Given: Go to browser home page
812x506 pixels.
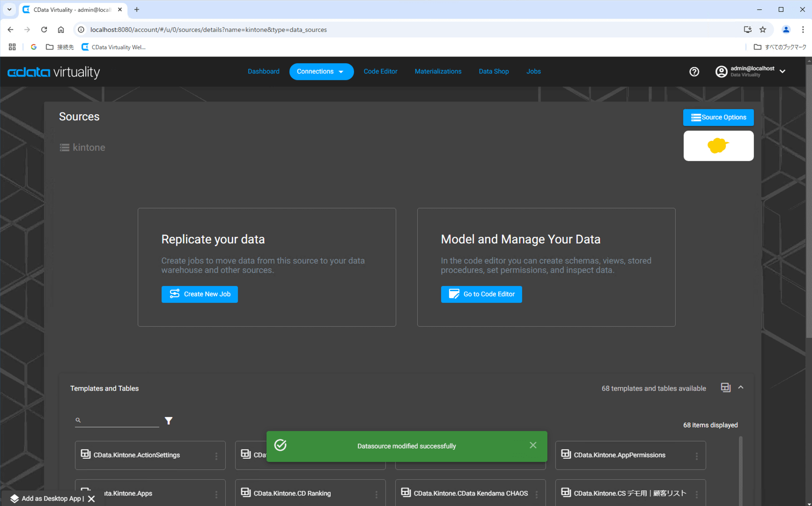Looking at the screenshot, I should [61, 29].
